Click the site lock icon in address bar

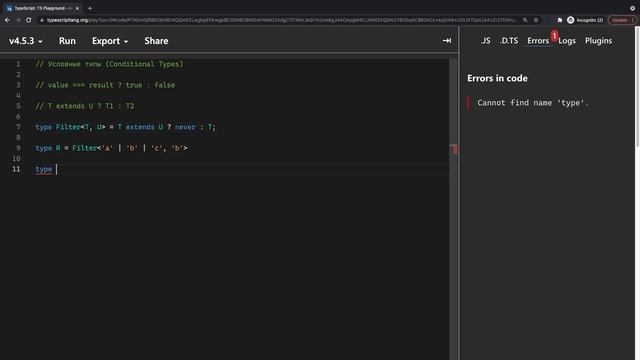tap(41, 20)
